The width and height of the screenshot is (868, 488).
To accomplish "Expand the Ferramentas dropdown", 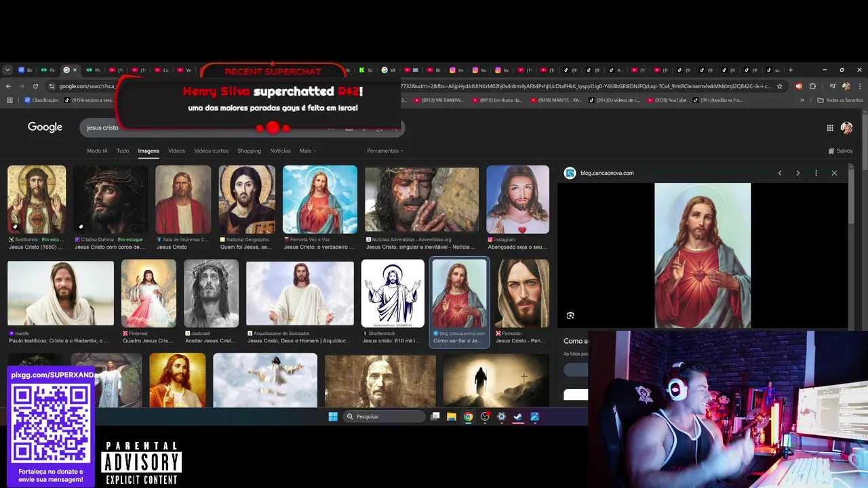I will tap(385, 151).
